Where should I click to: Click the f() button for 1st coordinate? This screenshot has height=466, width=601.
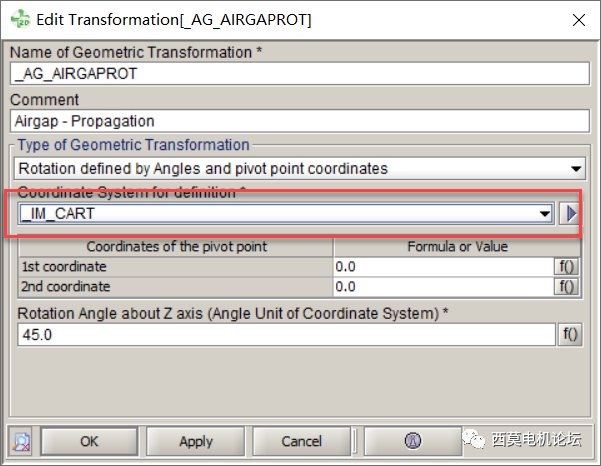click(568, 267)
